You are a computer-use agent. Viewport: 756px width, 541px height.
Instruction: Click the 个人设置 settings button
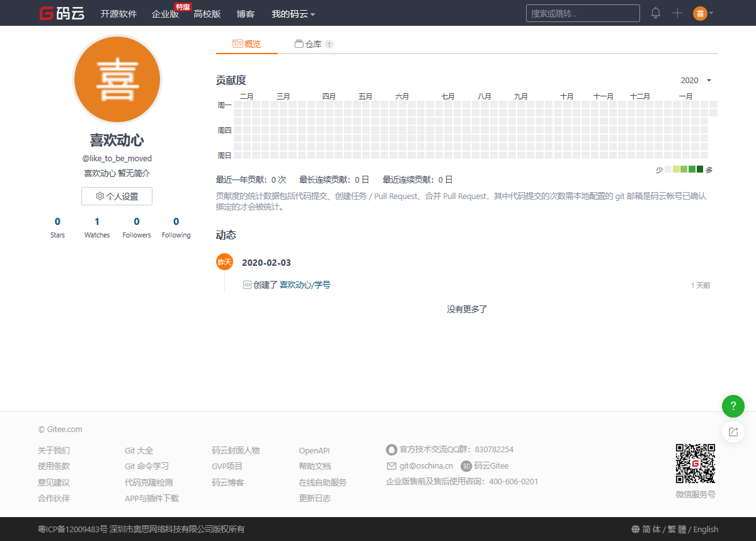pyautogui.click(x=117, y=196)
